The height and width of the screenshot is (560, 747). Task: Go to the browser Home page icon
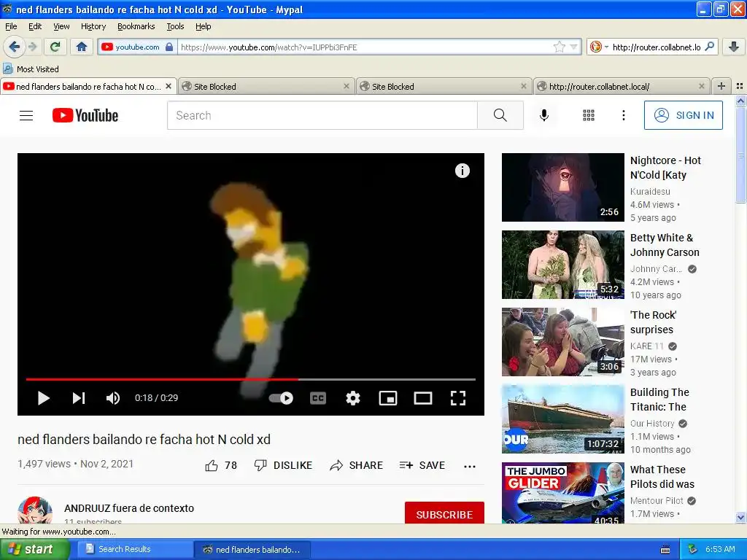(x=82, y=47)
